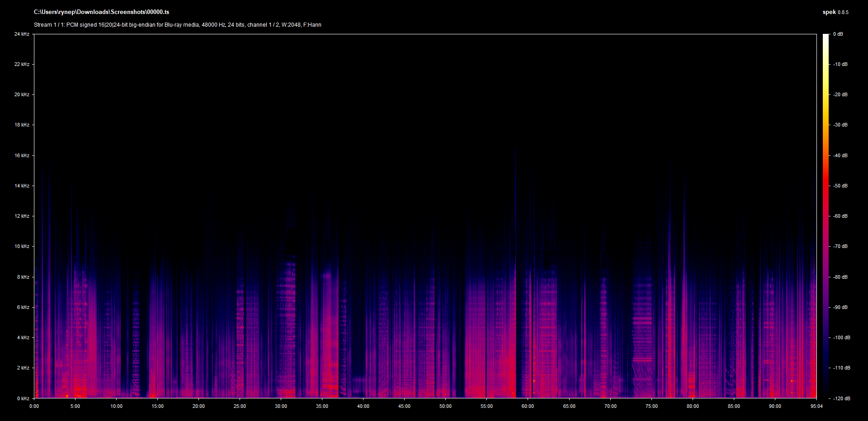Click the 0 kHz frequency axis label
The width and height of the screenshot is (868, 421).
(23, 398)
